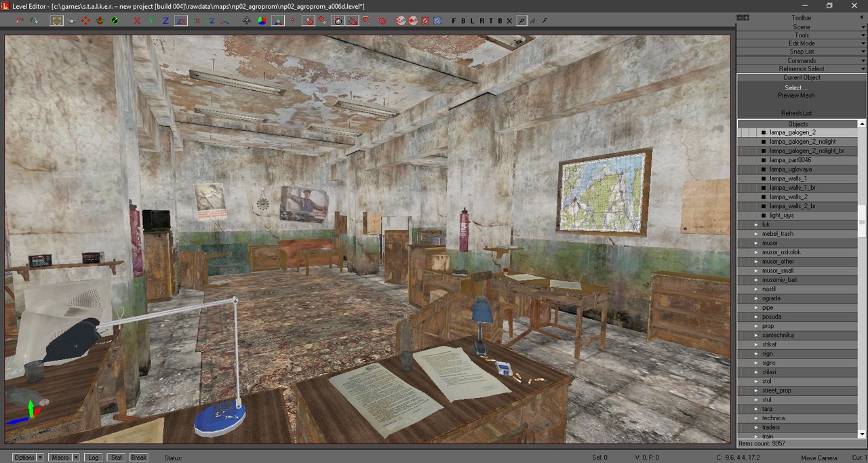This screenshot has height=463, width=868.
Task: Click the X reset view letter
Action: pyautogui.click(x=509, y=21)
